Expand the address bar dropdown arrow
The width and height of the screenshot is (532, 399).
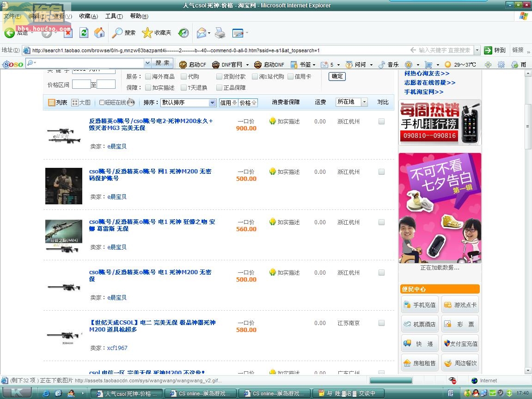click(477, 50)
